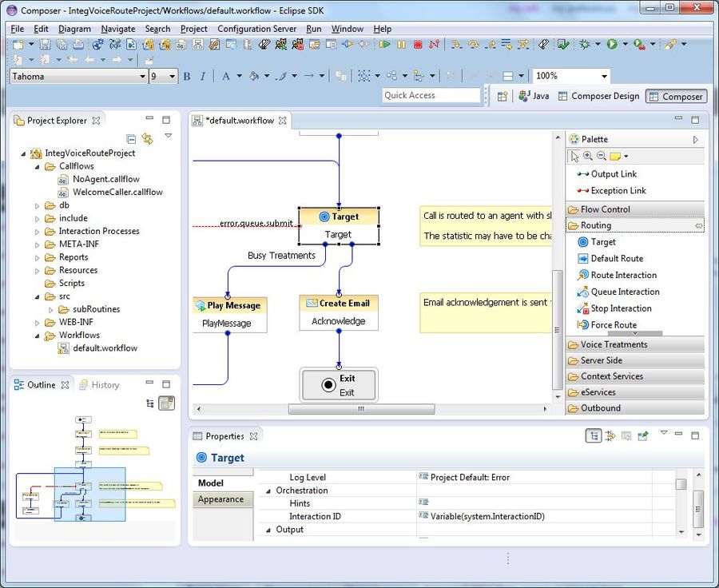Open the Outbound palette drawer
719x588 pixels.
click(x=635, y=407)
